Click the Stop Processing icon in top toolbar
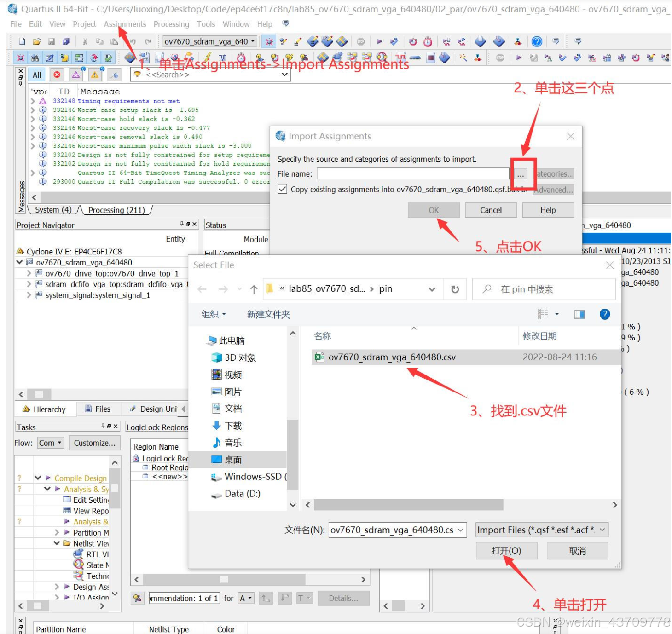Viewport: 672px width, 634px height. pos(361,42)
